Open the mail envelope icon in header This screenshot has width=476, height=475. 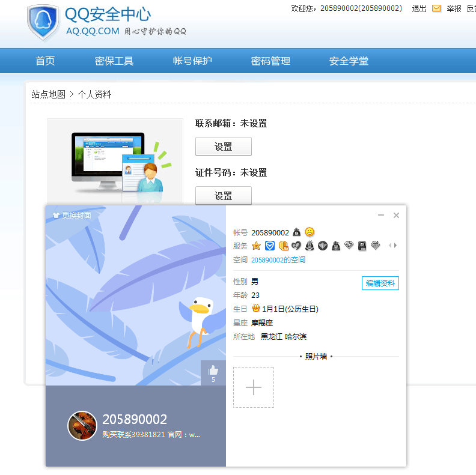pyautogui.click(x=436, y=8)
